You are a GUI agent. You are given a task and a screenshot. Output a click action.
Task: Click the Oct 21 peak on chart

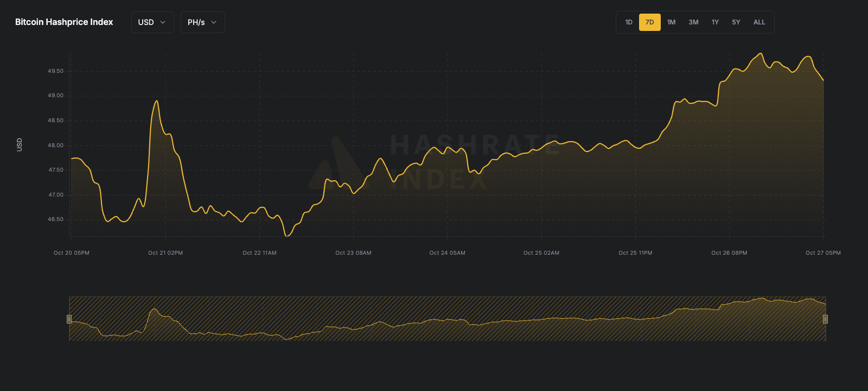[157, 101]
